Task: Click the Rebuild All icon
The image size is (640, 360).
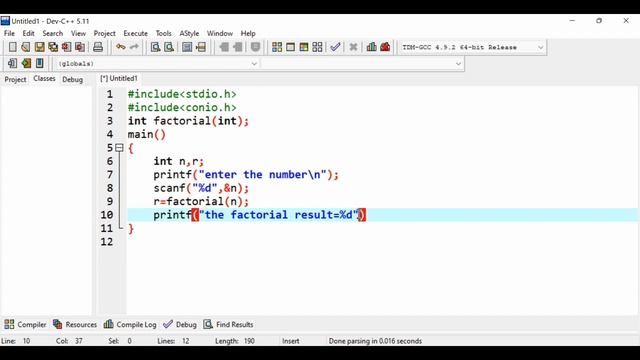Action: (x=317, y=47)
